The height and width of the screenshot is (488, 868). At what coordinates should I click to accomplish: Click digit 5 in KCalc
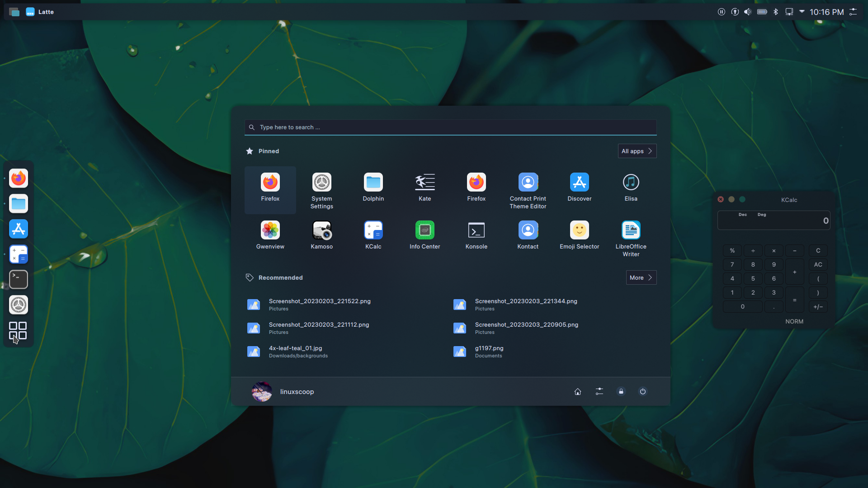tap(753, 279)
